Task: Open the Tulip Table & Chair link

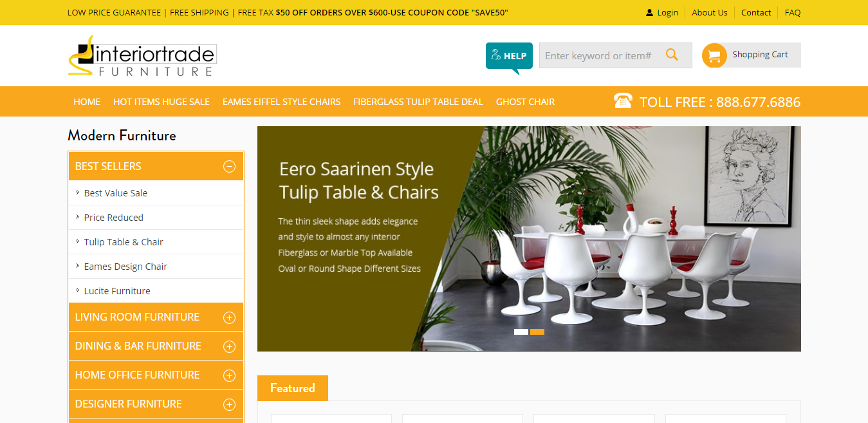Action: click(x=124, y=242)
